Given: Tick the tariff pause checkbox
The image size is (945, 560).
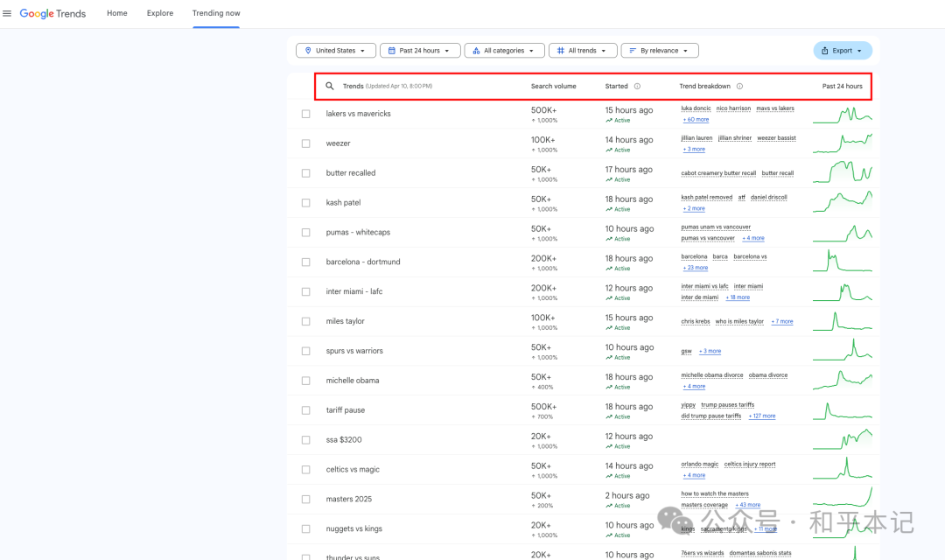Looking at the screenshot, I should pos(306,409).
